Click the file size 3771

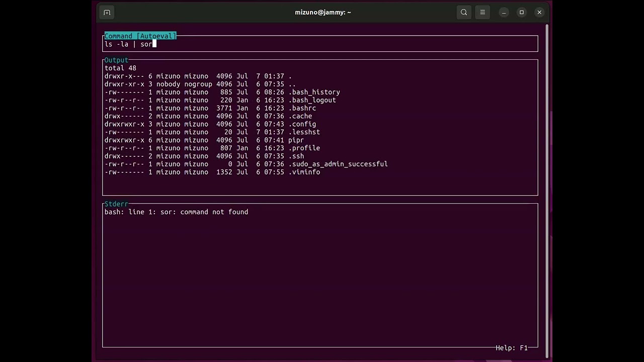point(224,108)
